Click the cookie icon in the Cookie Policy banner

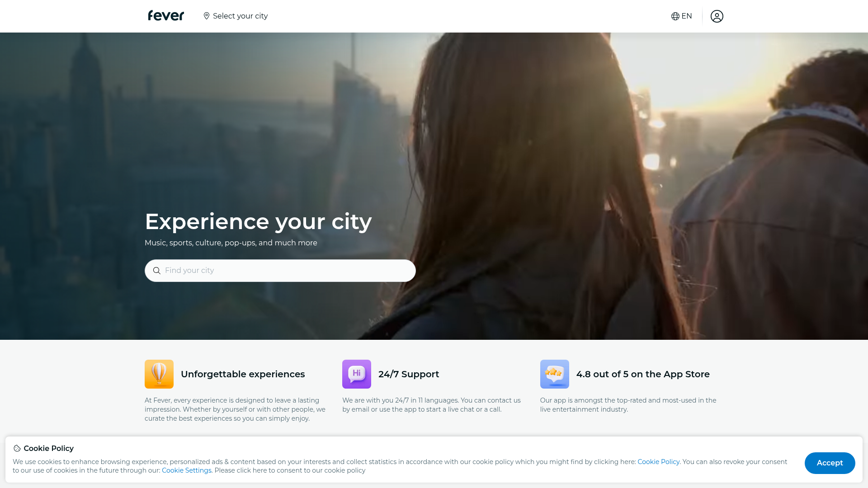pyautogui.click(x=16, y=448)
